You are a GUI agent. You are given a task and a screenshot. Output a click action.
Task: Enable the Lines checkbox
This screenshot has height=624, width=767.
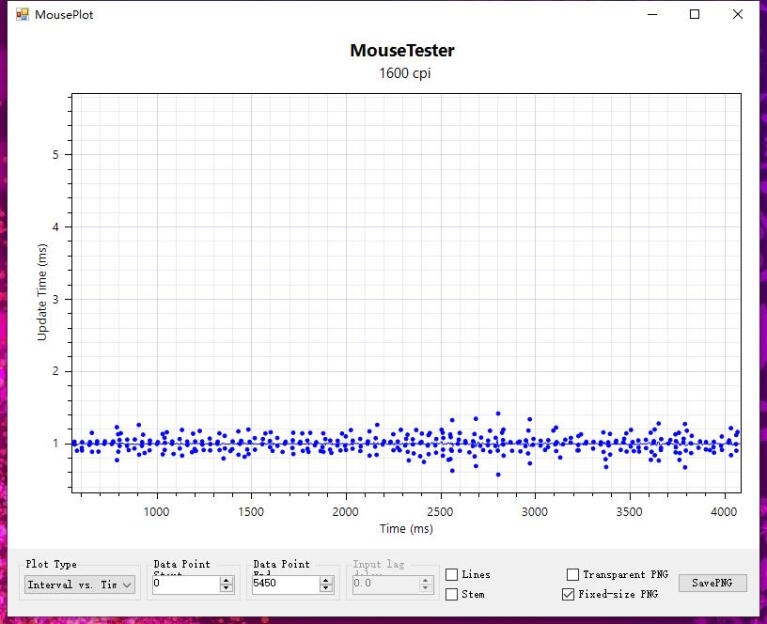(x=452, y=575)
